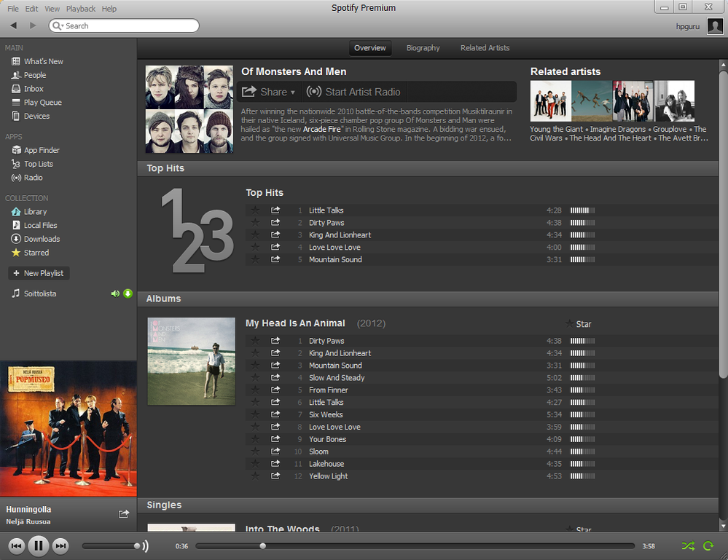The image size is (728, 560).
Task: Open the Library collection
Action: tap(29, 212)
